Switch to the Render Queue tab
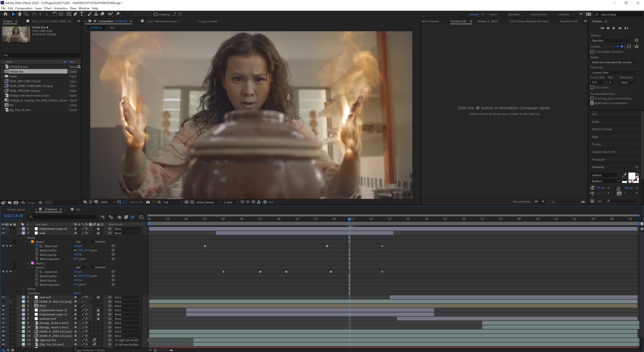Viewport: 644px width, 352px height. [x=16, y=210]
